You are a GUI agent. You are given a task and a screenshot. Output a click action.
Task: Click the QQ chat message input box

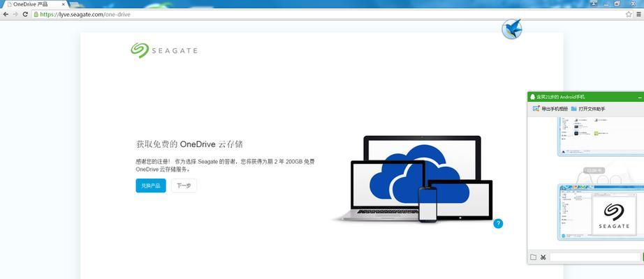[x=594, y=257]
